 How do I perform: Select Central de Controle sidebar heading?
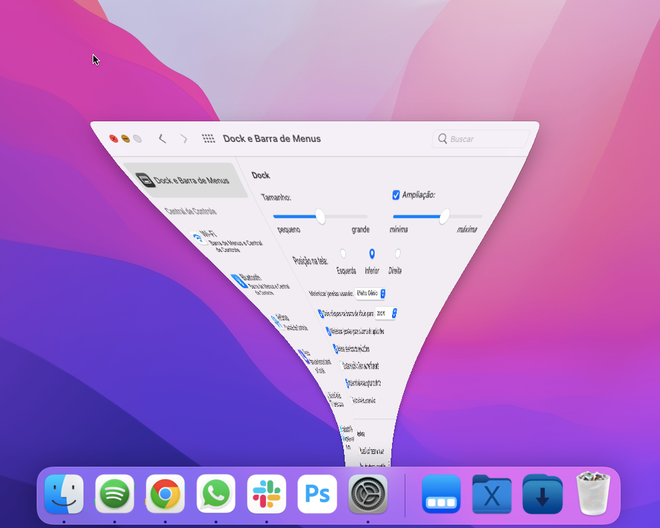pos(191,211)
